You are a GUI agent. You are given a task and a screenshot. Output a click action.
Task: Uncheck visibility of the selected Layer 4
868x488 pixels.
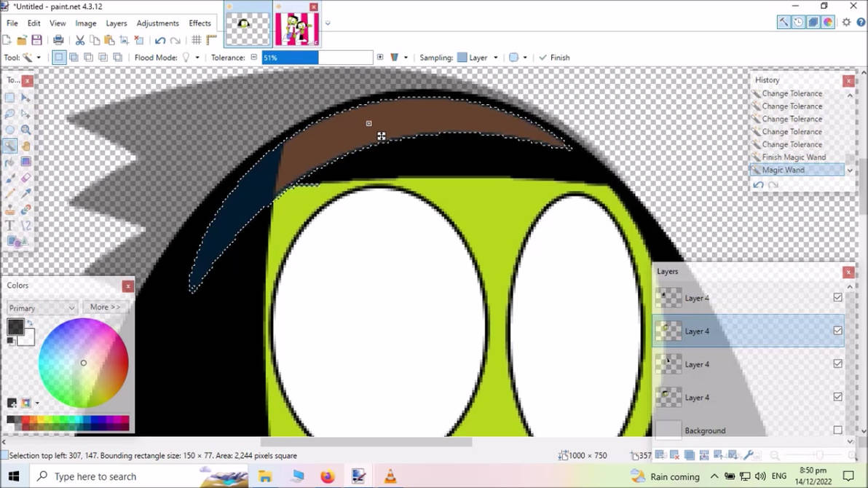[x=837, y=331]
